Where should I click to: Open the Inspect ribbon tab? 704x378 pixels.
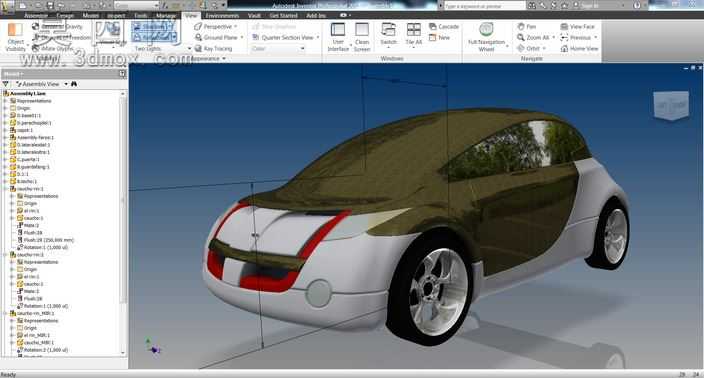[x=116, y=15]
